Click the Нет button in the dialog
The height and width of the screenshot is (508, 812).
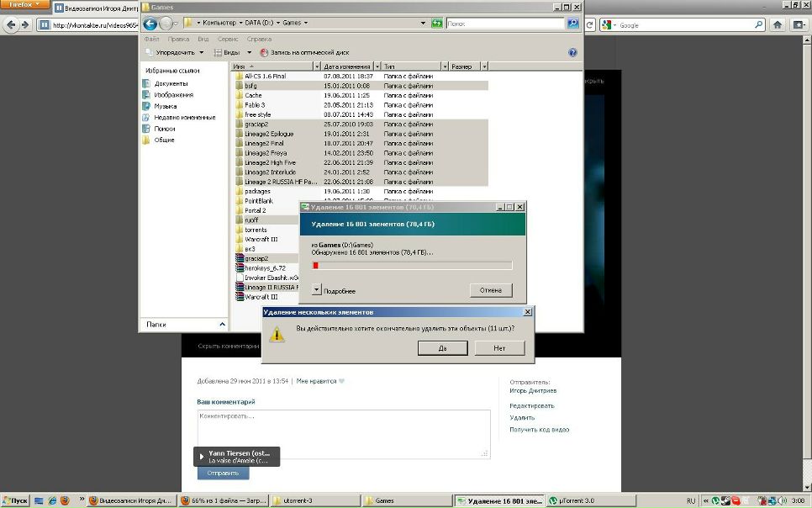pyautogui.click(x=499, y=347)
